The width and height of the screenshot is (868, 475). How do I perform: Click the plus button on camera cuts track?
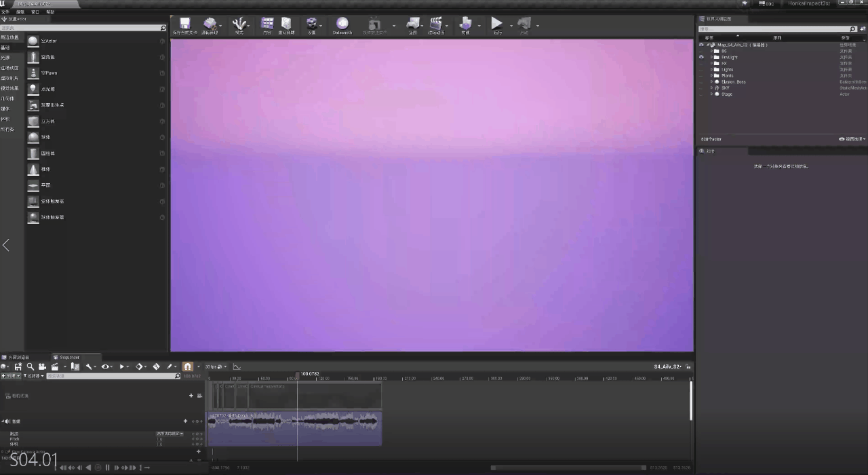click(191, 395)
